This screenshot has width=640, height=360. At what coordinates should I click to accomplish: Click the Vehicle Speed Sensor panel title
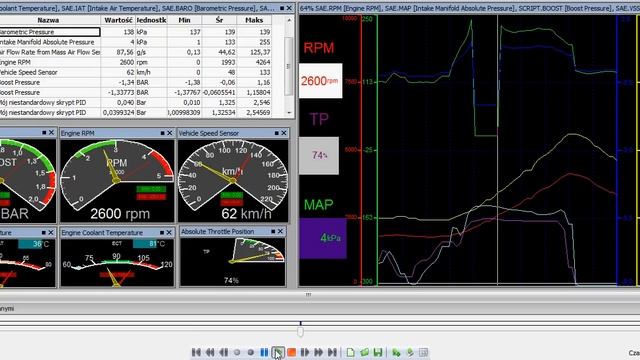click(209, 133)
